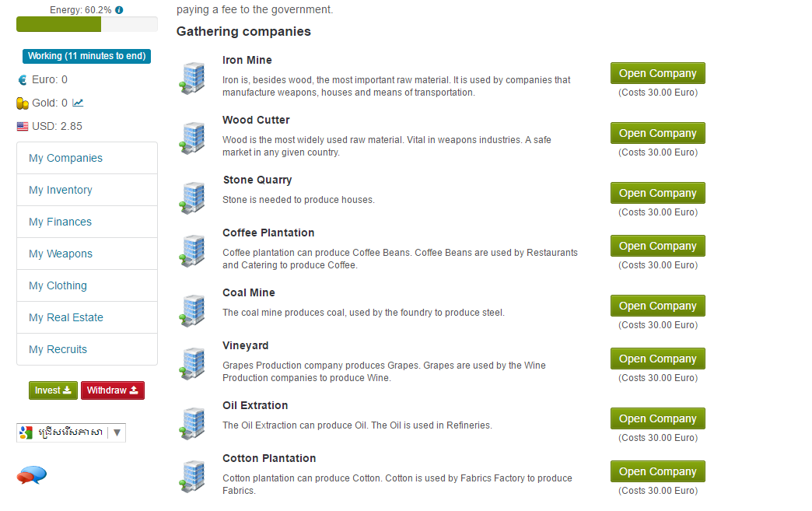Screen dimensions: 812x511
Task: Open Company for Coffee Plantation
Action: (x=657, y=246)
